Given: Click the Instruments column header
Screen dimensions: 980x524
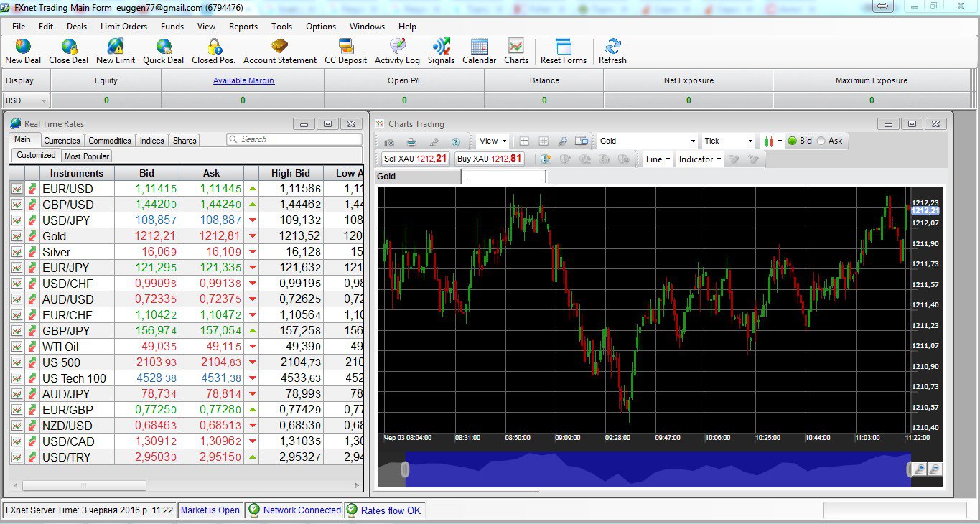Looking at the screenshot, I should pos(77,173).
